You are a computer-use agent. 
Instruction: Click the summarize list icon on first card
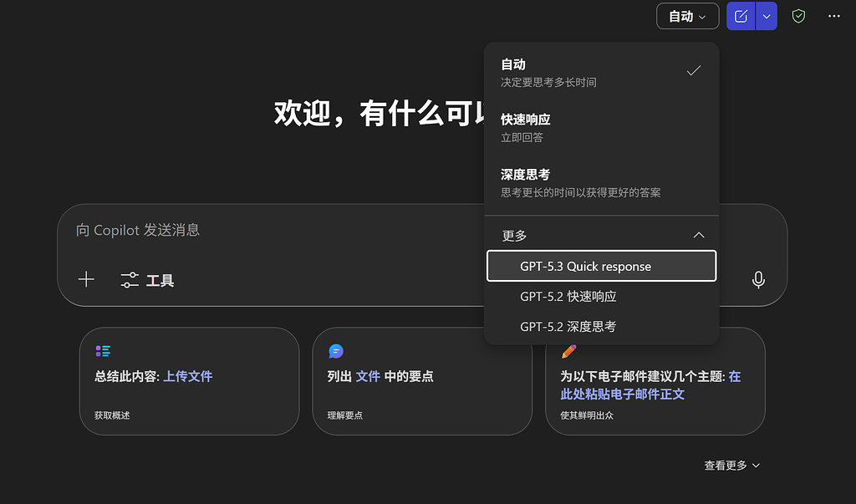tap(103, 351)
